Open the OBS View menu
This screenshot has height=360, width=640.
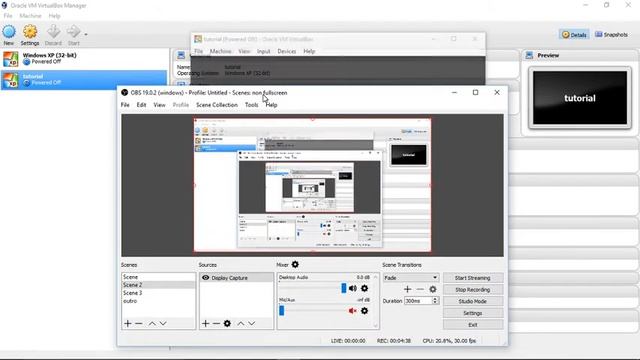159,105
